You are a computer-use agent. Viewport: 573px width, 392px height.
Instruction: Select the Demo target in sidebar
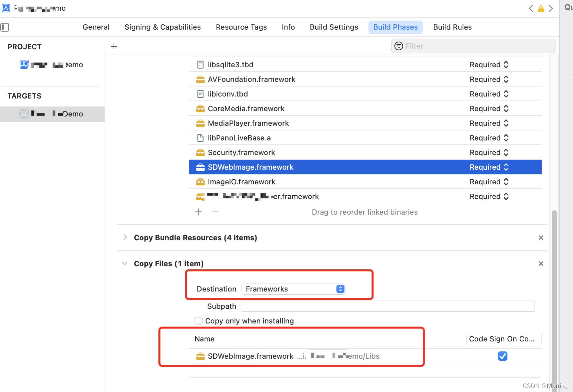pyautogui.click(x=52, y=114)
